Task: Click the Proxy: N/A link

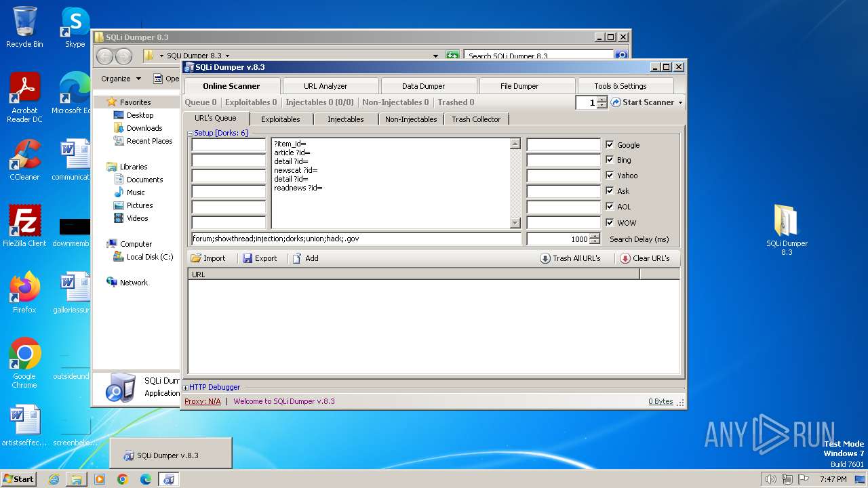Action: [x=203, y=401]
